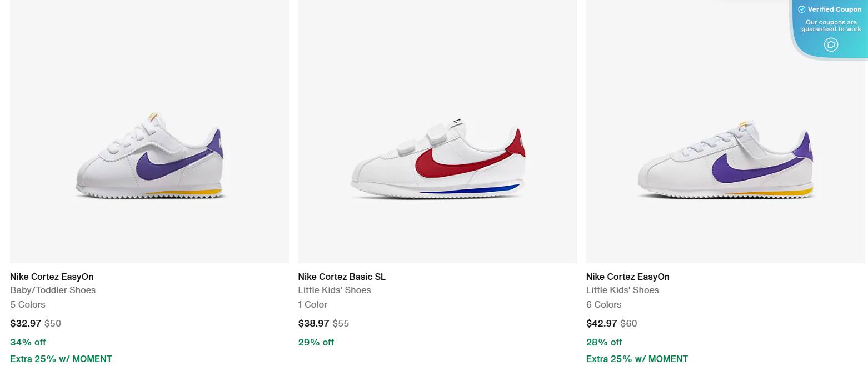Open the coupon widget house icon
Image resolution: width=868 pixels, height=381 pixels.
[x=831, y=44]
